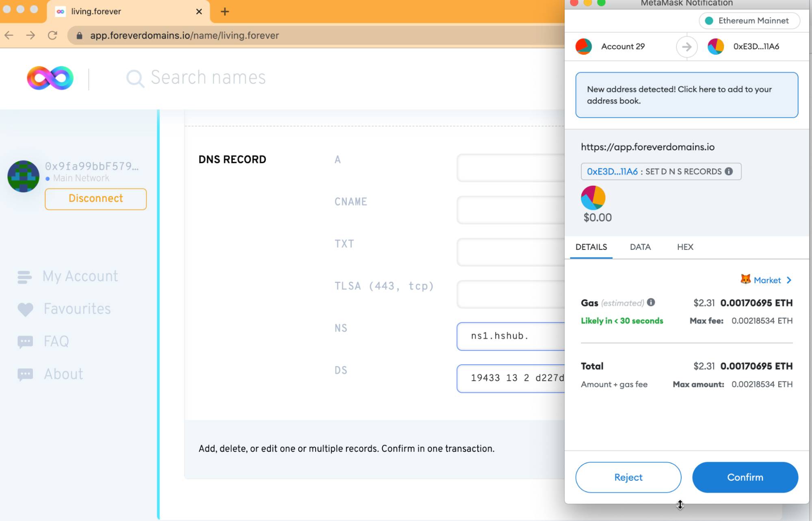The height and width of the screenshot is (521, 812).
Task: Switch to the HEX tab
Action: pos(685,247)
